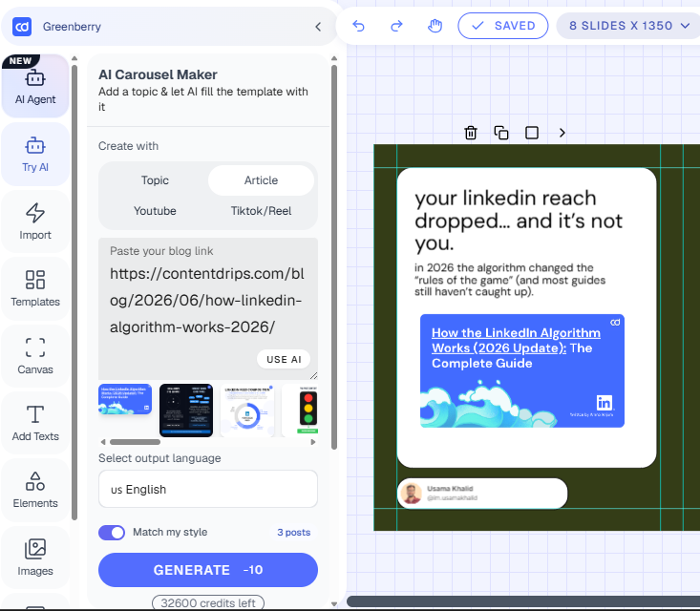Image resolution: width=700 pixels, height=611 pixels.
Task: Choose the traffic light template thumbnail
Action: tap(300, 411)
